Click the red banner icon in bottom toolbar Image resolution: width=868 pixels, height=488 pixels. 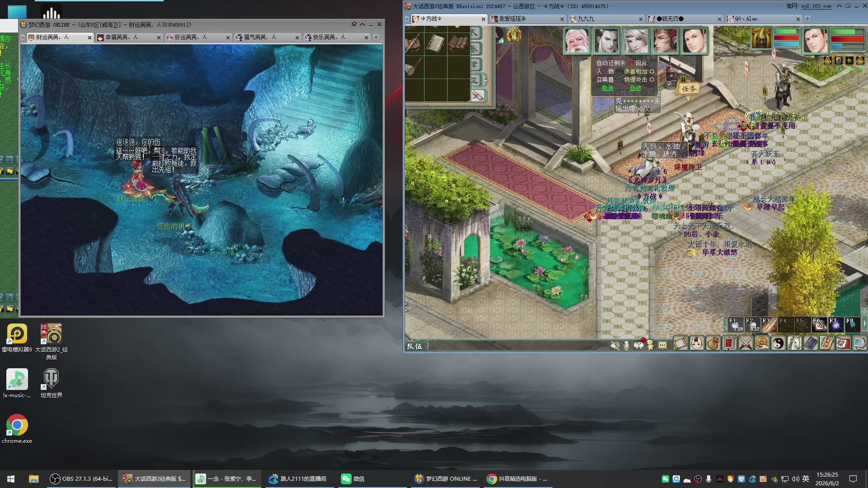[x=729, y=344]
